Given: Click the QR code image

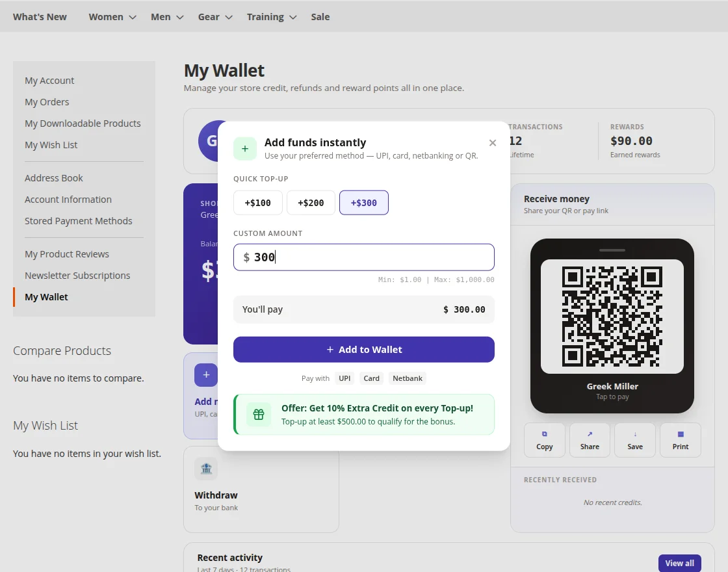Looking at the screenshot, I should click(612, 316).
